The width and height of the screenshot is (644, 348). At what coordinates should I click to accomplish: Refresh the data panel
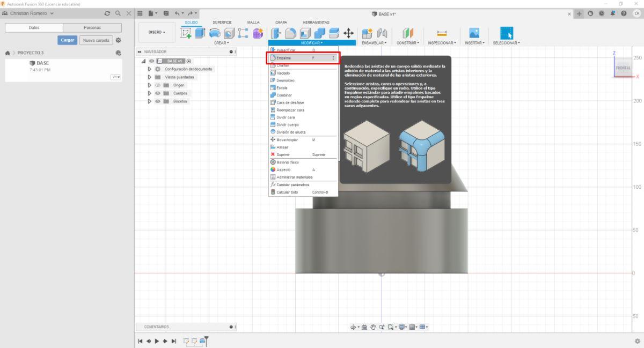coord(107,13)
